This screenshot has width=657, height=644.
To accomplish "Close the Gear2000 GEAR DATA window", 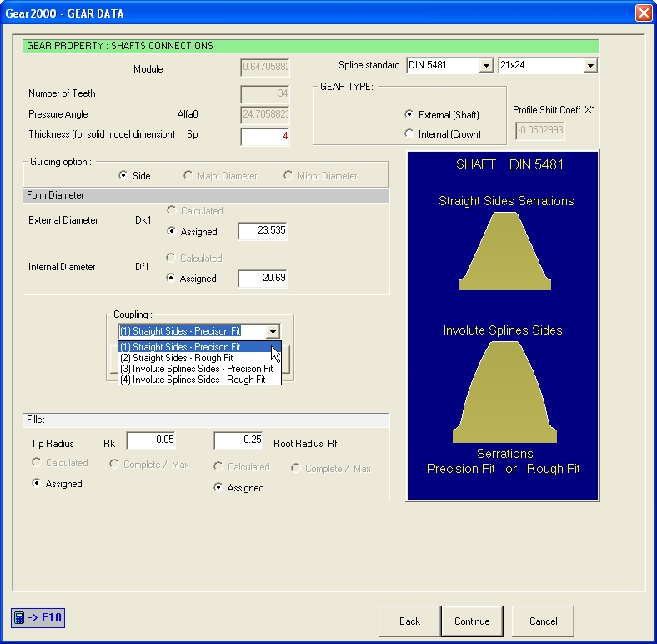I will coord(644,13).
